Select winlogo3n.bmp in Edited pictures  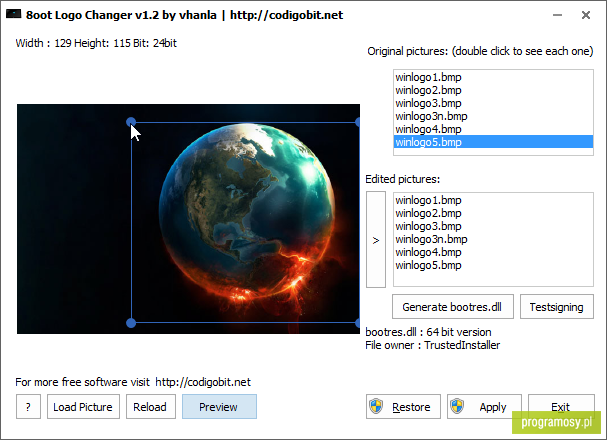493,239
